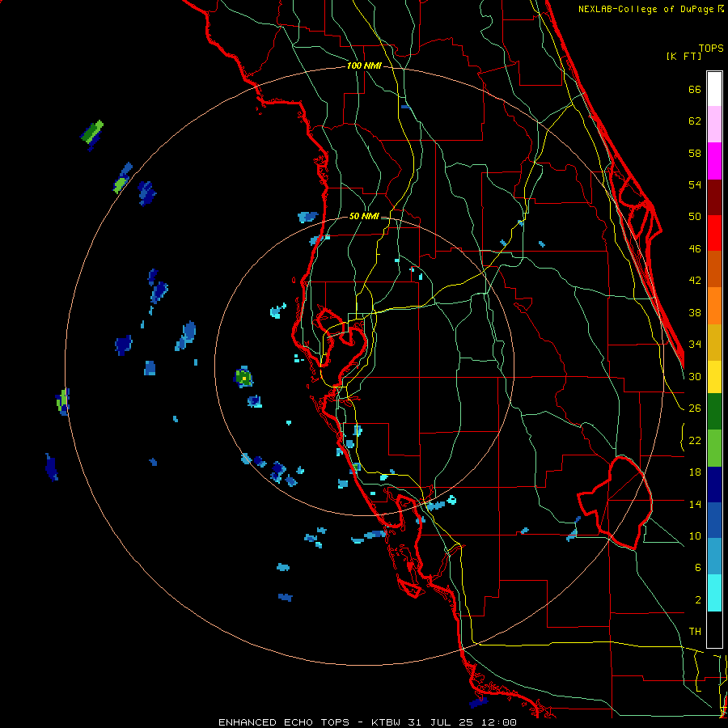Click the magenta legend swatch
The width and height of the screenshot is (728, 728).
(x=714, y=161)
